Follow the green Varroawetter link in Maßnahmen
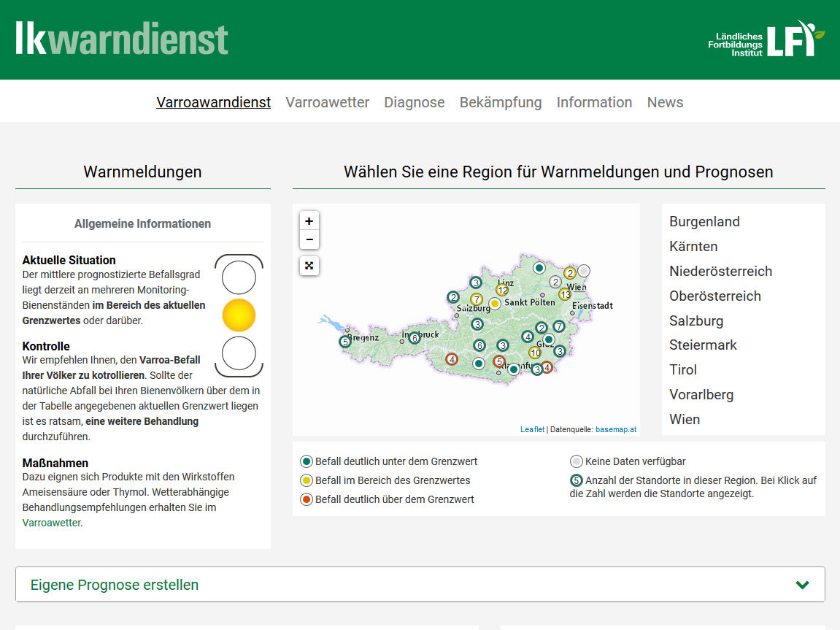Screen dimensions: 840x630 point(52,523)
